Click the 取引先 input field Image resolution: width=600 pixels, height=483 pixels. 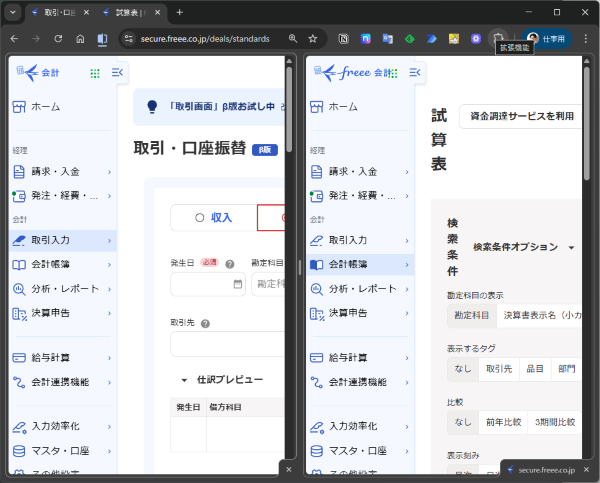[x=227, y=345]
